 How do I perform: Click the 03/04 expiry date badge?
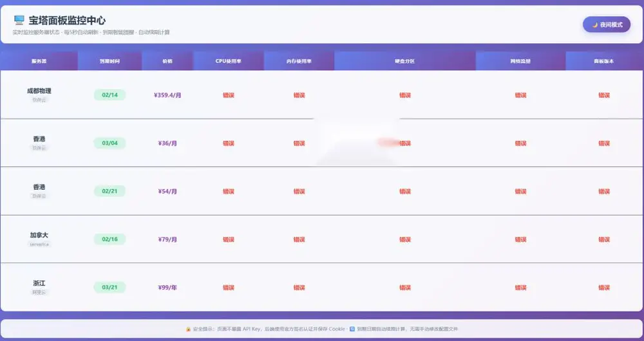click(x=109, y=143)
